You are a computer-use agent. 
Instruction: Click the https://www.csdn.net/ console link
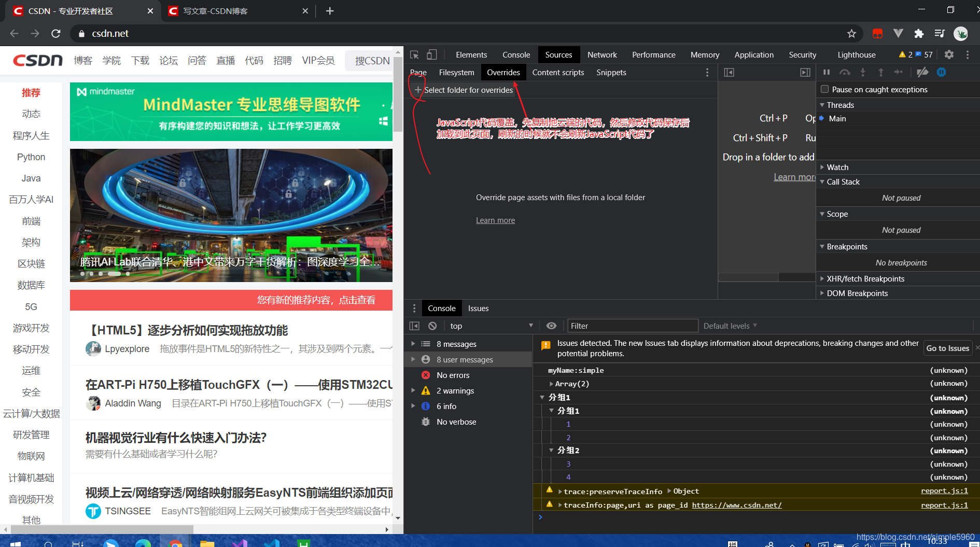[736, 505]
